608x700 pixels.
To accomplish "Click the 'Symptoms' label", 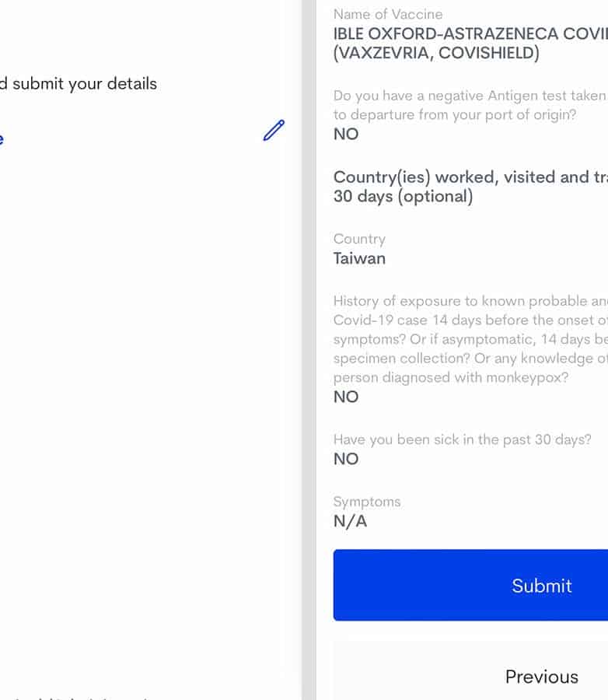I will tap(367, 502).
